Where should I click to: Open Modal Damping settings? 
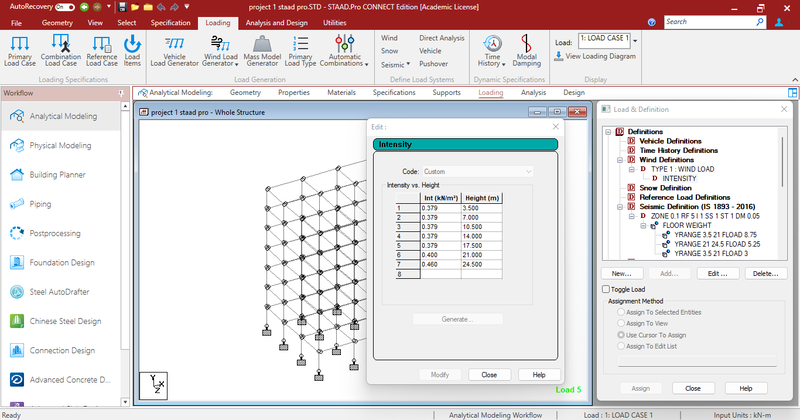click(527, 50)
